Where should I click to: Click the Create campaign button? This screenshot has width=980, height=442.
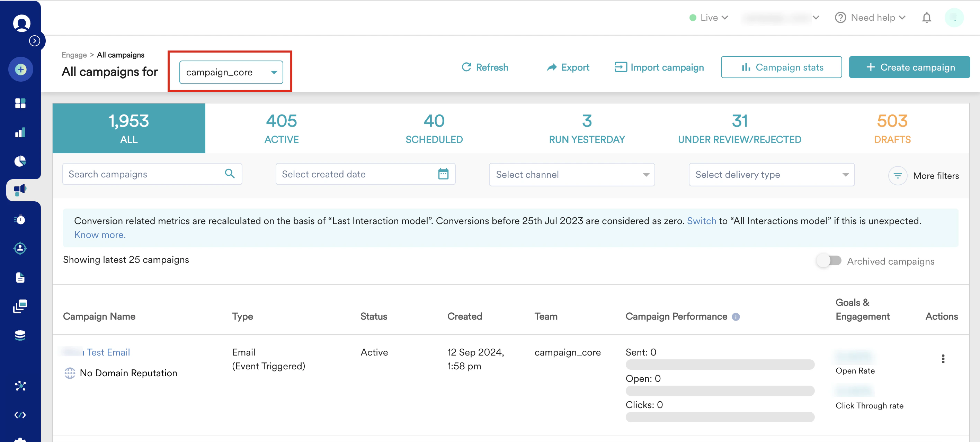click(x=909, y=67)
